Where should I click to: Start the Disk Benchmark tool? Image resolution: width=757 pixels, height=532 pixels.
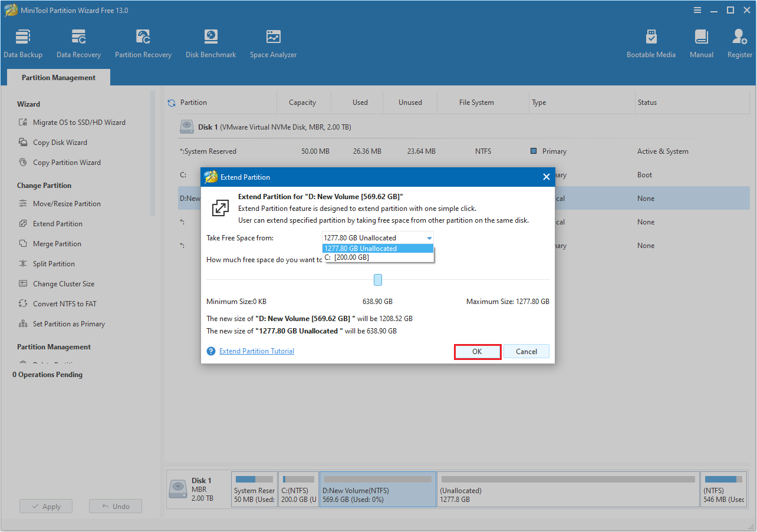pos(210,44)
